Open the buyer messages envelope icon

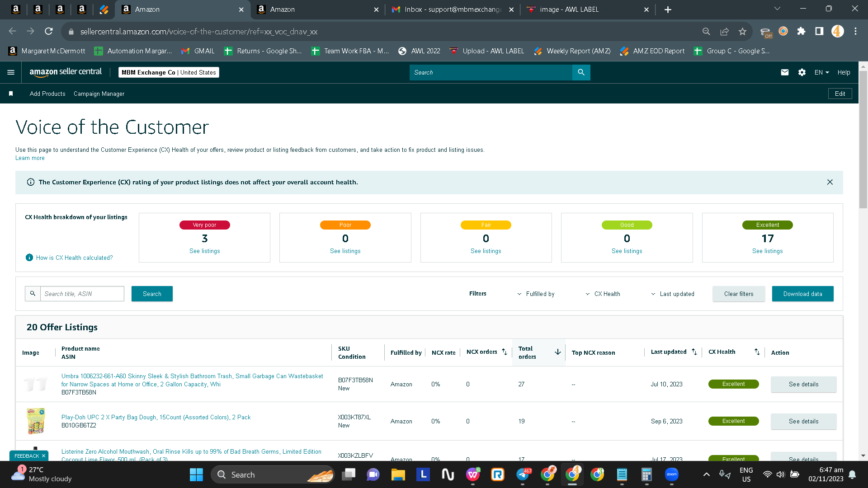point(785,72)
